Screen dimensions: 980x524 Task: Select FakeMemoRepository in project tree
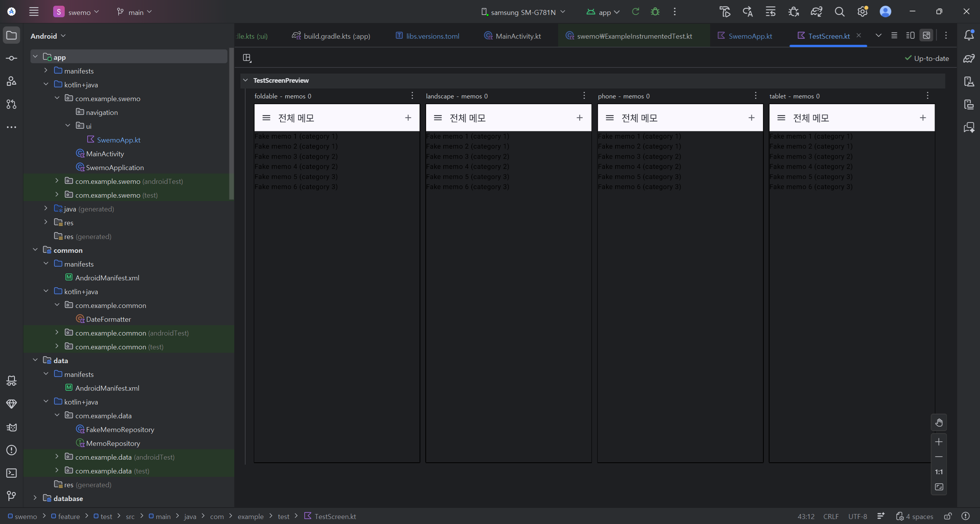(120, 429)
